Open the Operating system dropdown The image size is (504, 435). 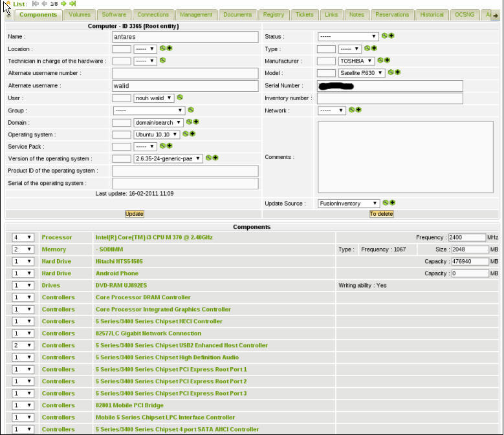pos(157,134)
